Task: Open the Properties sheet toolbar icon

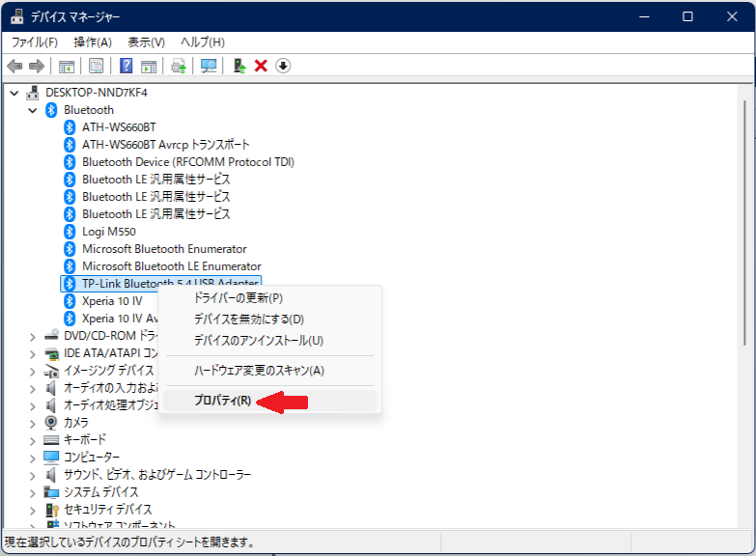Action: coord(96,66)
